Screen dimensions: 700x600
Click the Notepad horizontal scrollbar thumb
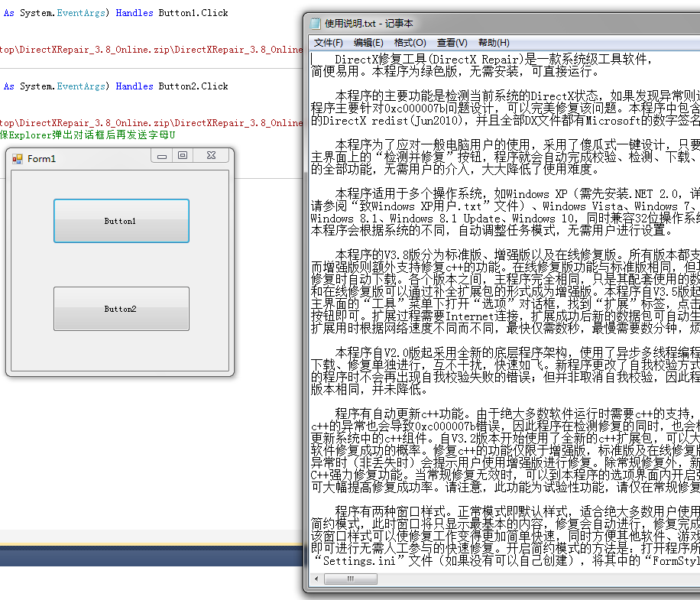pos(351,579)
